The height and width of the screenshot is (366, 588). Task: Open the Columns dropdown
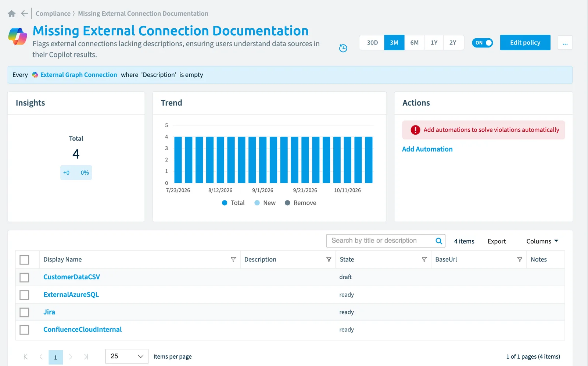tap(542, 241)
